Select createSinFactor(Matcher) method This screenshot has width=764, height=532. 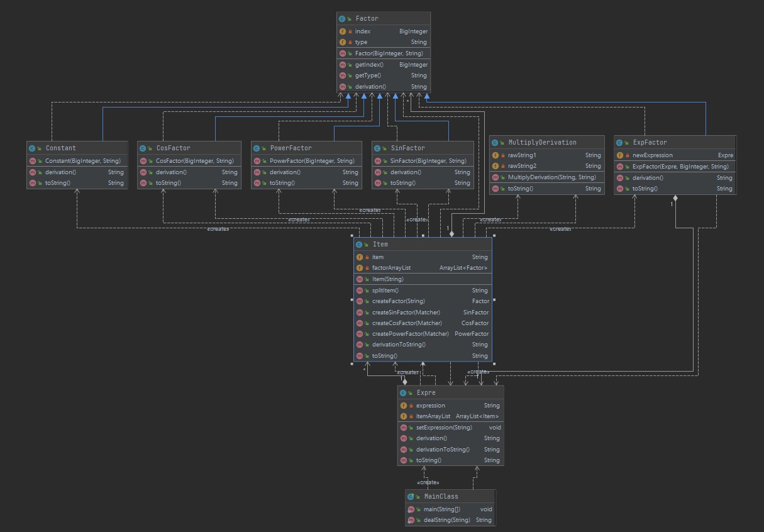[x=423, y=313]
